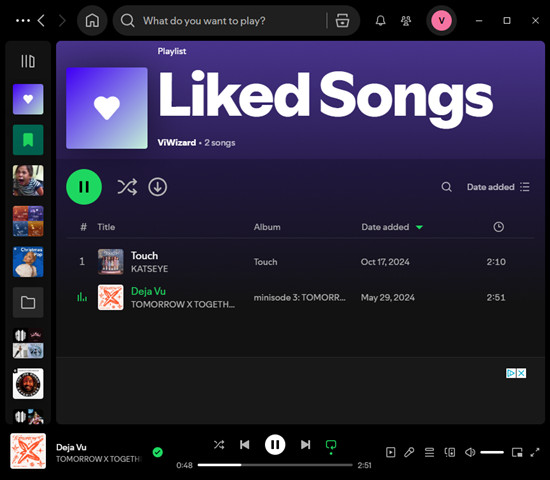Open artist KATSEYE link

point(149,269)
